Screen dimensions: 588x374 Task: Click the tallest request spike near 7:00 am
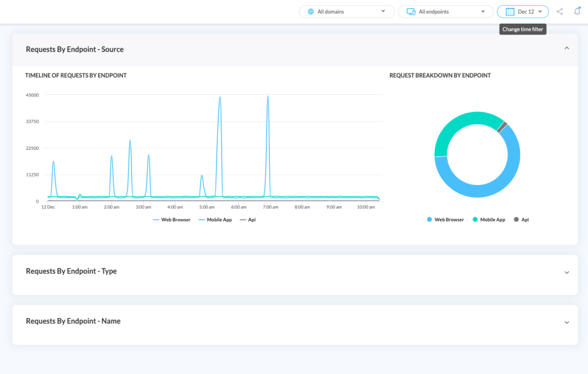pyautogui.click(x=268, y=98)
